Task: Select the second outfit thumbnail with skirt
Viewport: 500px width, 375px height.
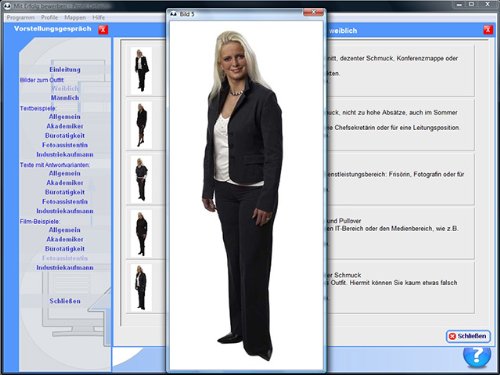Action: pos(141,125)
